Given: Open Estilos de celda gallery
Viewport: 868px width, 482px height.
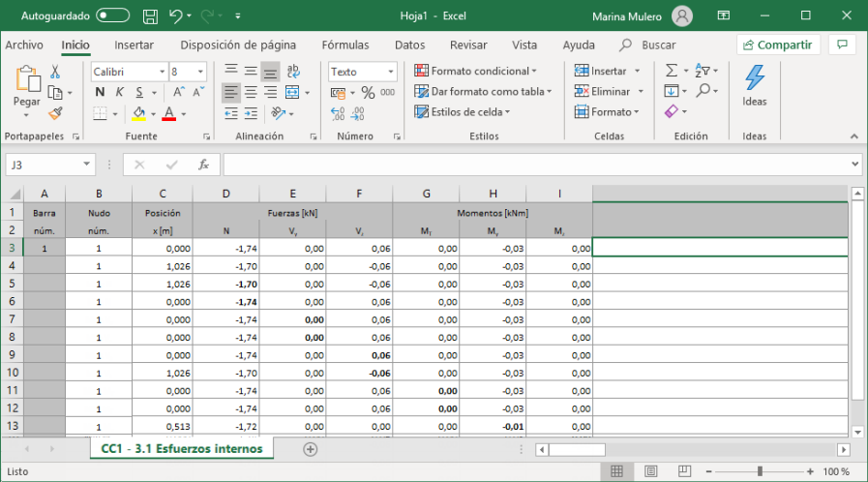Looking at the screenshot, I should tap(463, 112).
